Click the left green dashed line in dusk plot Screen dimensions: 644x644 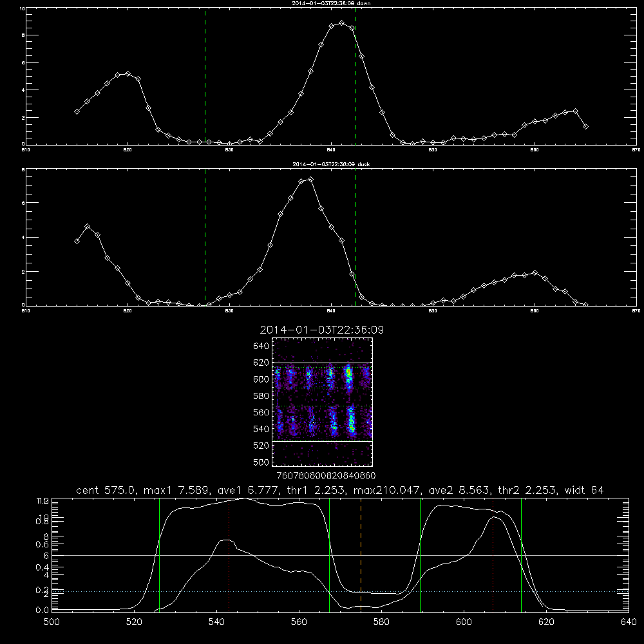point(205,238)
